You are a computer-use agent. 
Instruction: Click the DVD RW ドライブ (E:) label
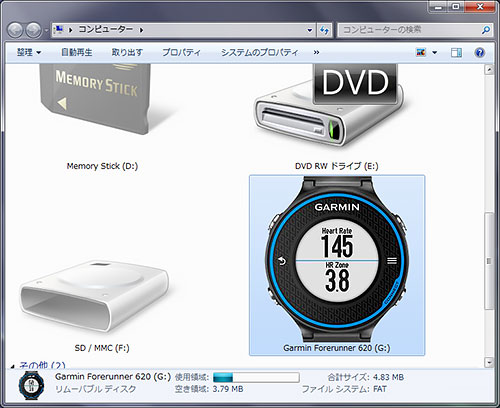[x=337, y=166]
